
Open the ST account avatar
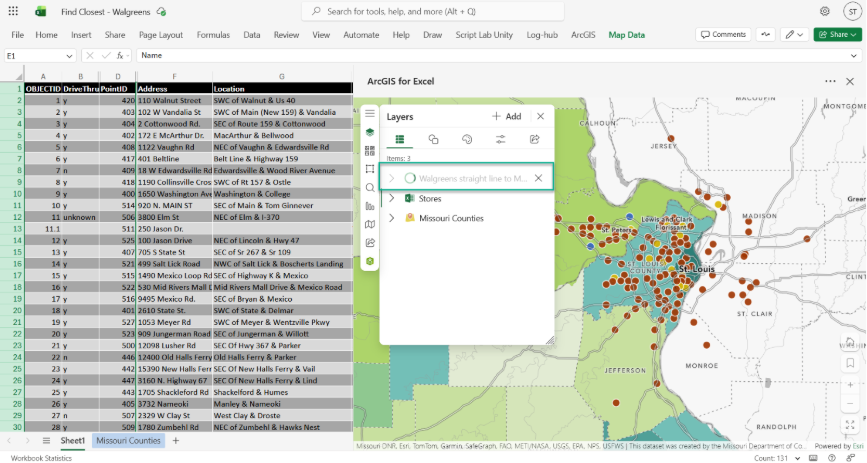pos(852,11)
